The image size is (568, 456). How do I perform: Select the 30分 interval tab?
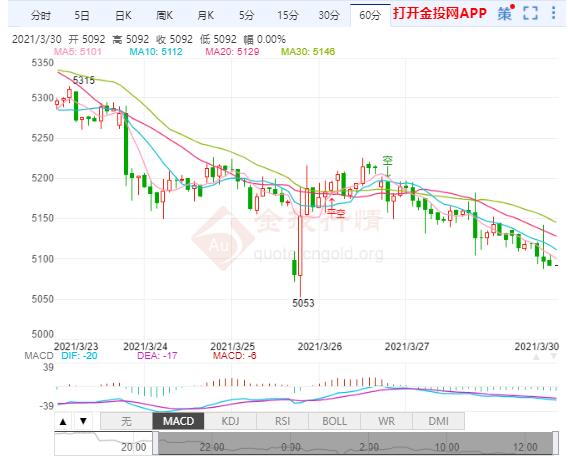pos(329,15)
